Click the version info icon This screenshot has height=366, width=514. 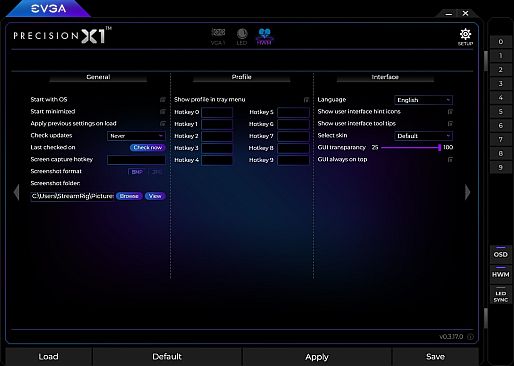point(470,337)
